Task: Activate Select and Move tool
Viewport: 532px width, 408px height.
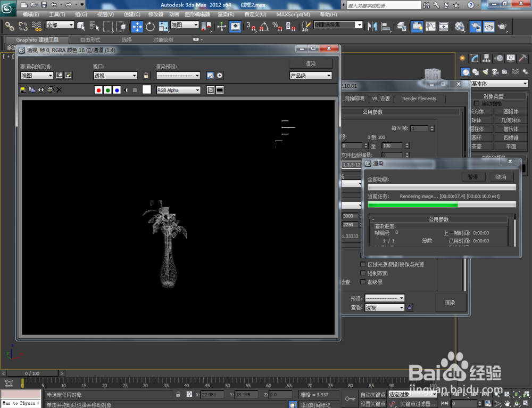Action: [137, 27]
